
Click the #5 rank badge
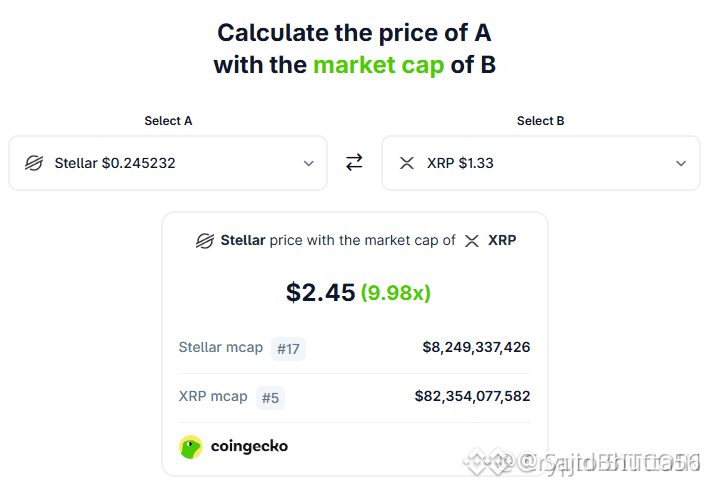pyautogui.click(x=270, y=398)
